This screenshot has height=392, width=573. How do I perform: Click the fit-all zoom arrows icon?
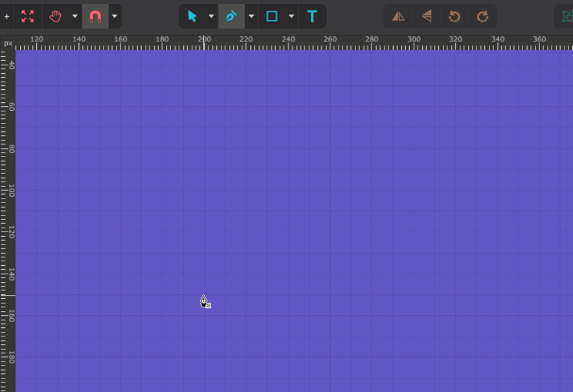click(x=28, y=16)
